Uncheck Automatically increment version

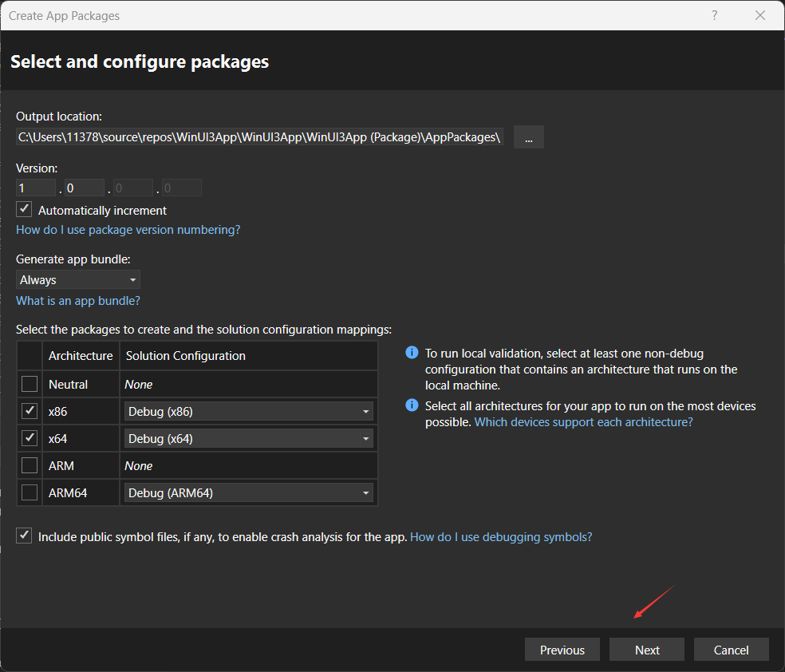[24, 209]
